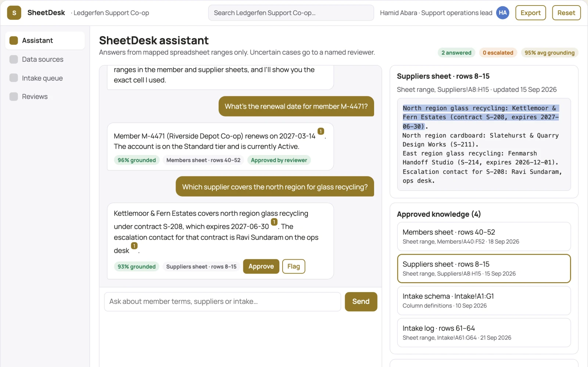The image size is (588, 367).
Task: Select Members sheet rows 40–52 knowledge card
Action: pyautogui.click(x=484, y=237)
